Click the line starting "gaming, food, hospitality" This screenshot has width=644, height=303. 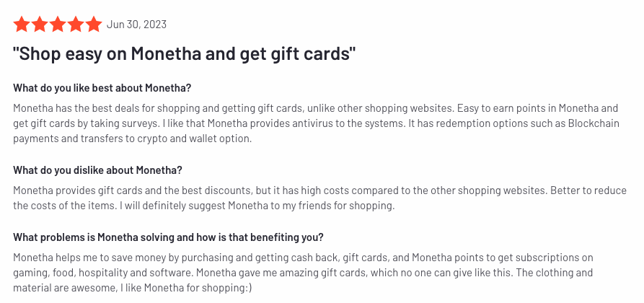click(303, 273)
